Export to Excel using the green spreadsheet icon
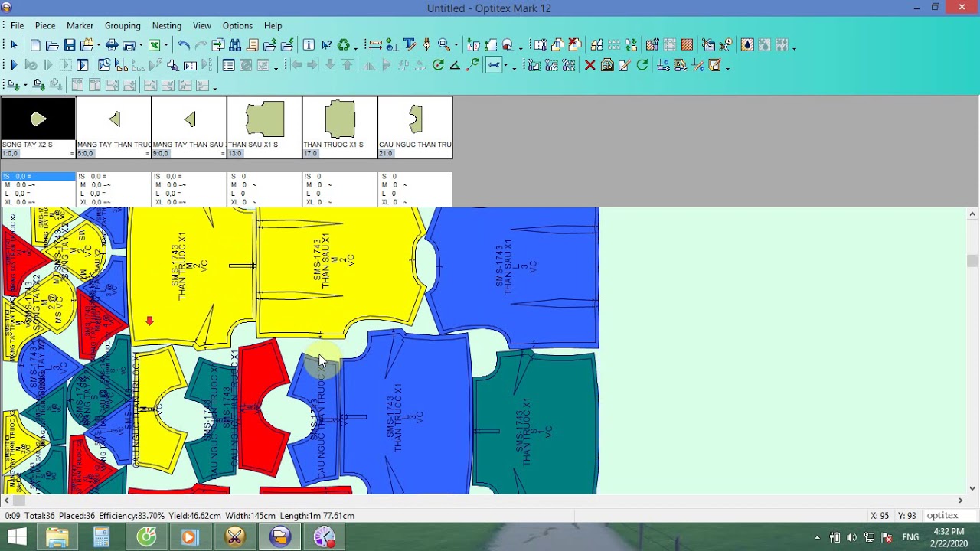 point(154,45)
